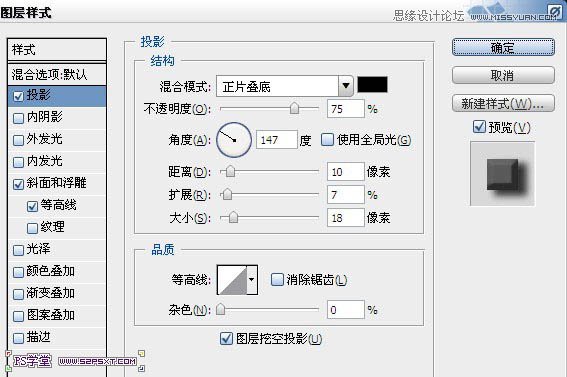Click the opacity value field 75
The height and width of the screenshot is (377, 567).
(345, 109)
